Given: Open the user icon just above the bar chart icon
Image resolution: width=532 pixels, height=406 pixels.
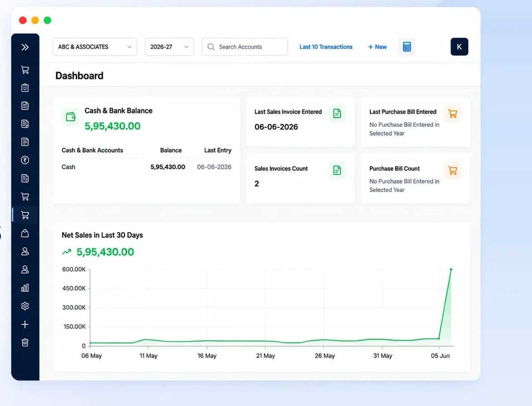Looking at the screenshot, I should pyautogui.click(x=25, y=270).
